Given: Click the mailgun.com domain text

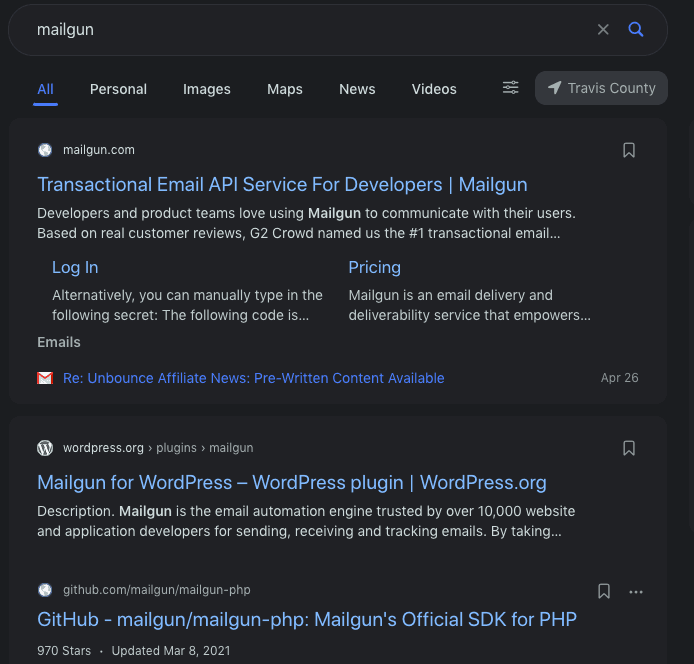Looking at the screenshot, I should (x=99, y=150).
